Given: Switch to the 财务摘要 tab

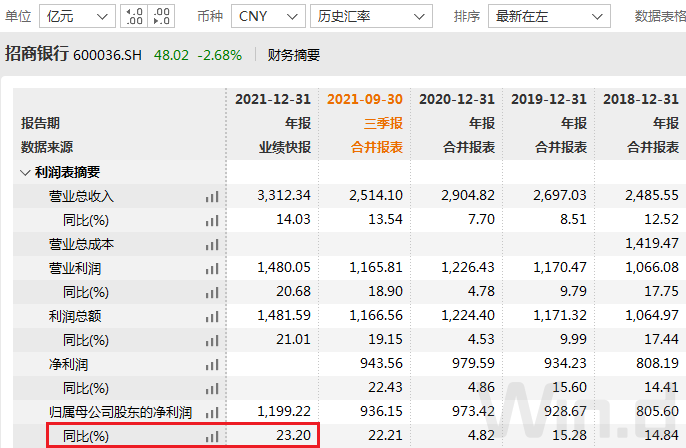Looking at the screenshot, I should pyautogui.click(x=295, y=55).
